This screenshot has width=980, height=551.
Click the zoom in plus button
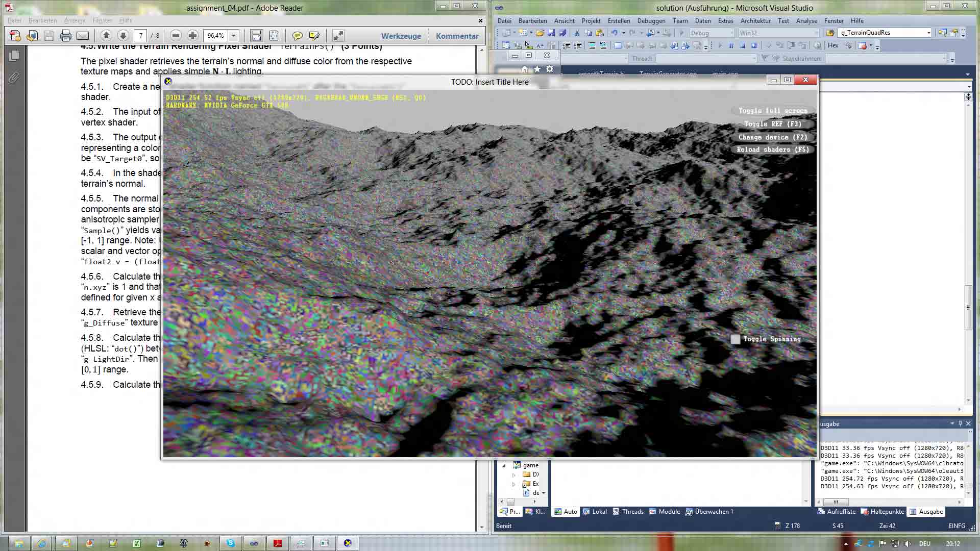[x=192, y=36]
